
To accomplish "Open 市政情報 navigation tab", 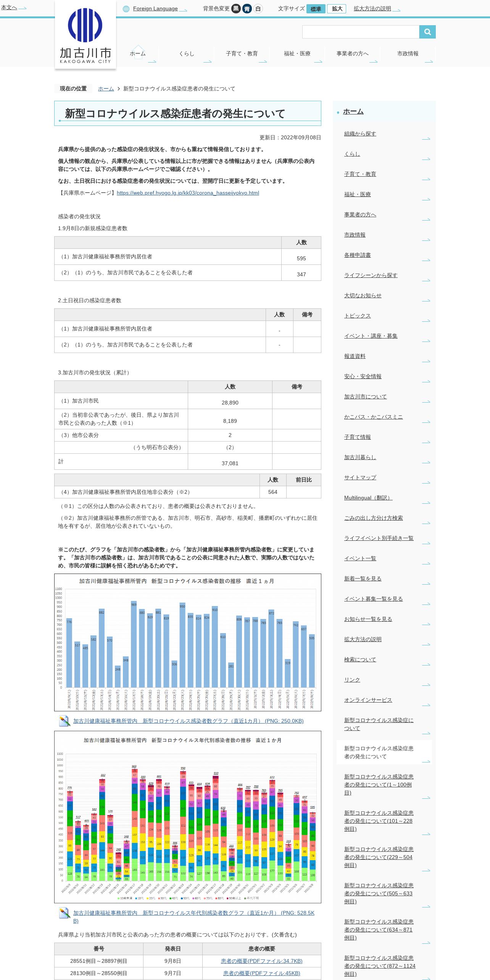I will 408,54.
